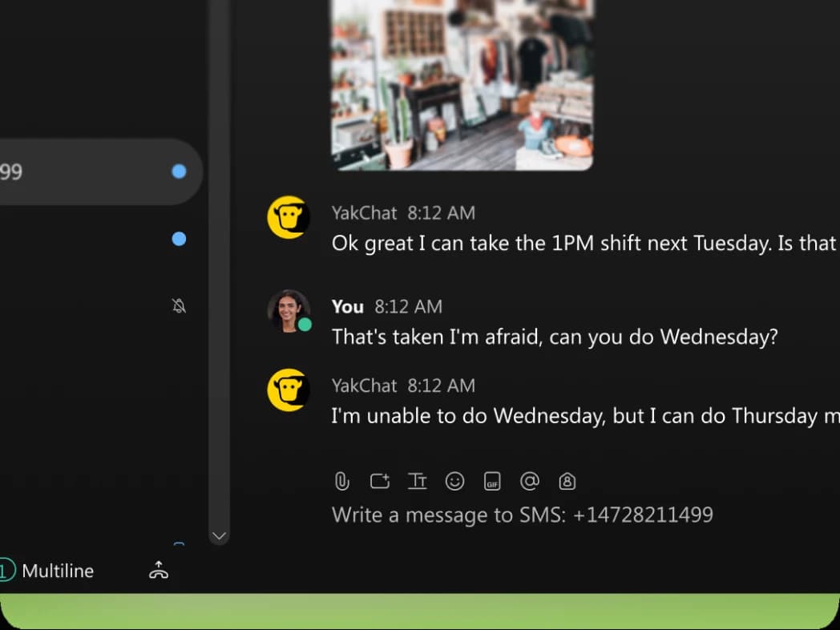Select the conversation ending in 99
The image size is (840, 630).
click(x=101, y=172)
